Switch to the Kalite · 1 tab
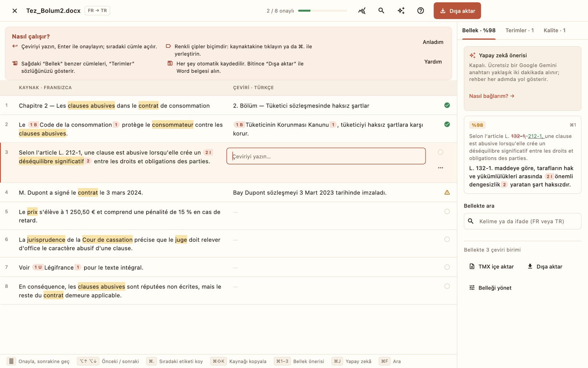This screenshot has width=588, height=368. click(554, 30)
